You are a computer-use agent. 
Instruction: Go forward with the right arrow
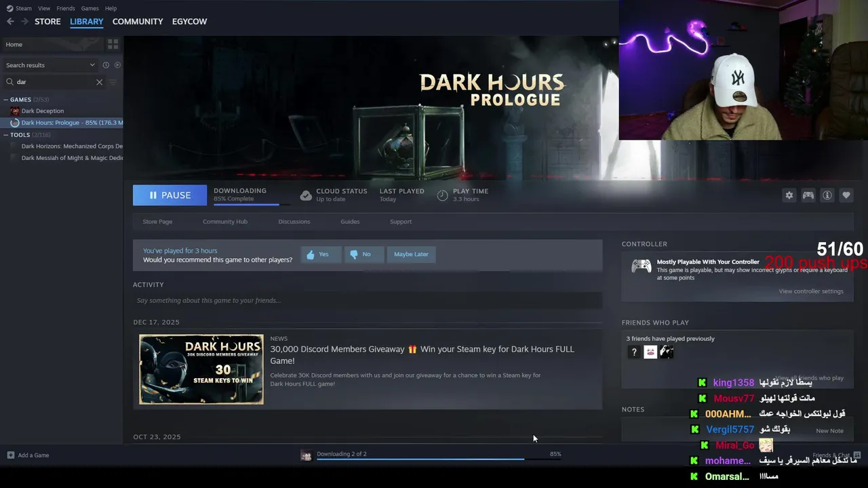(x=24, y=22)
